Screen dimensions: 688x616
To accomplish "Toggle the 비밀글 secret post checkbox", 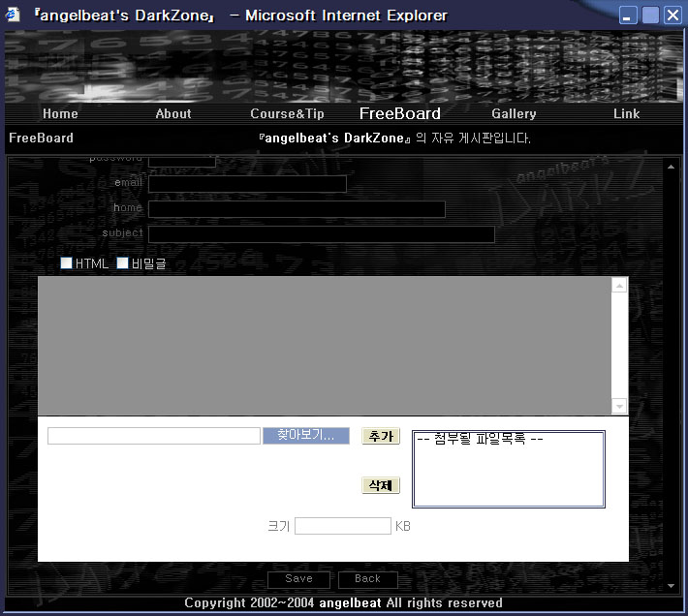I will point(122,262).
